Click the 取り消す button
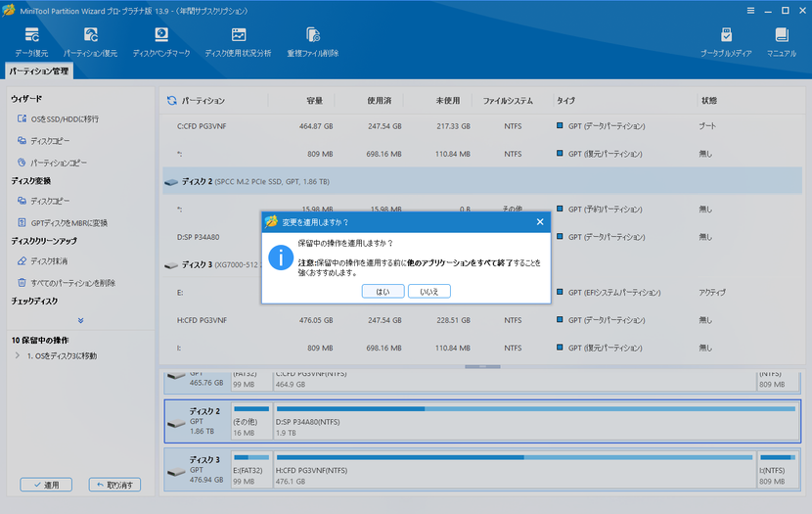Screen dimensions: 812x514 114,485
